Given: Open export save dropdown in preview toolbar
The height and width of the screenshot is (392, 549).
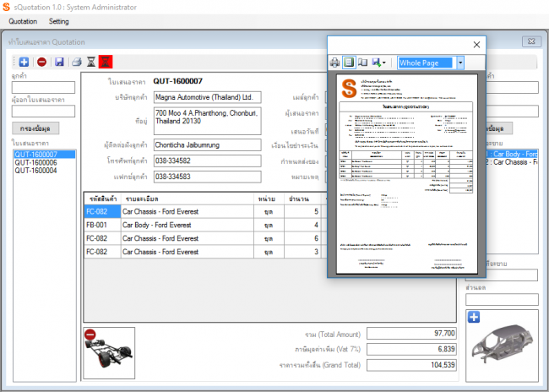Looking at the screenshot, I should click(x=378, y=63).
